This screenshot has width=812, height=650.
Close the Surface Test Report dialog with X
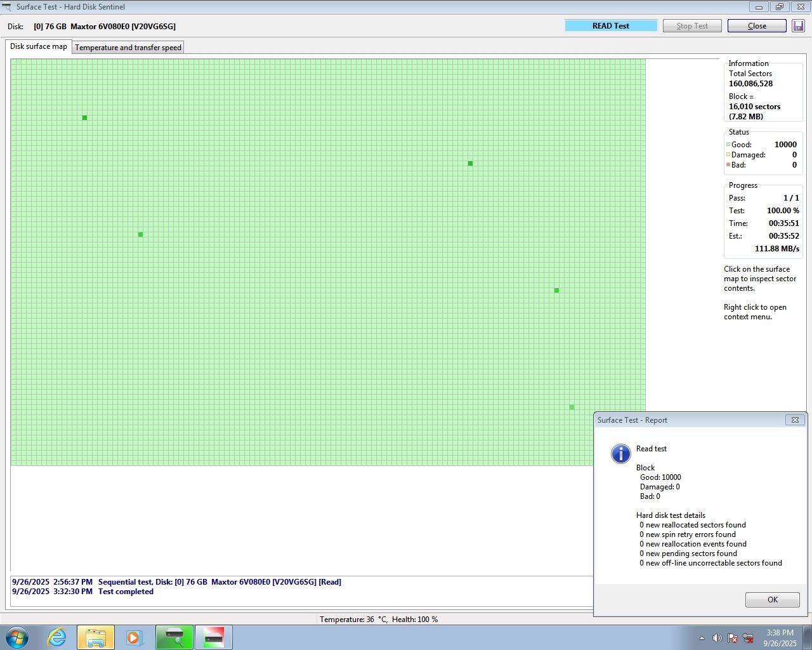(x=795, y=420)
